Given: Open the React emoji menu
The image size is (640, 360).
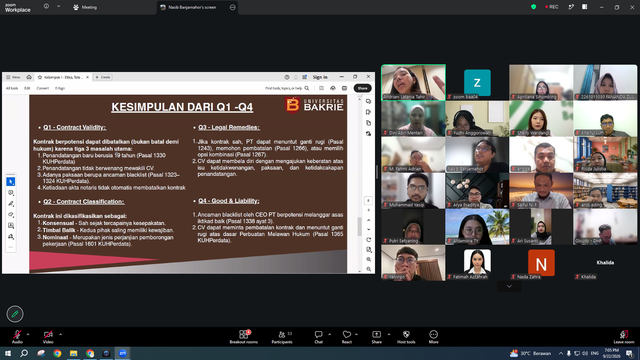Looking at the screenshot, I should [x=347, y=337].
